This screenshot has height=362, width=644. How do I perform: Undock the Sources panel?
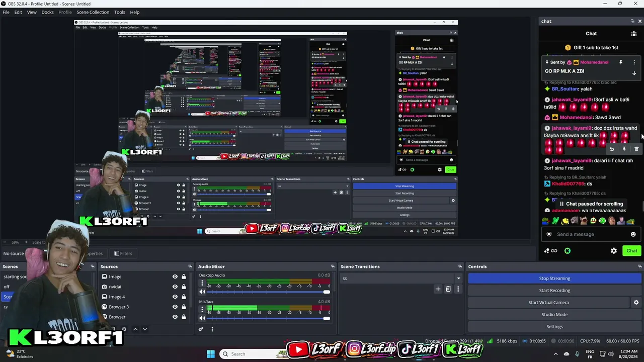pos(190,266)
